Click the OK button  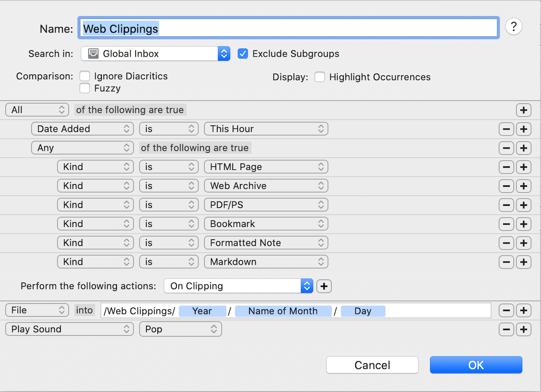(x=476, y=365)
